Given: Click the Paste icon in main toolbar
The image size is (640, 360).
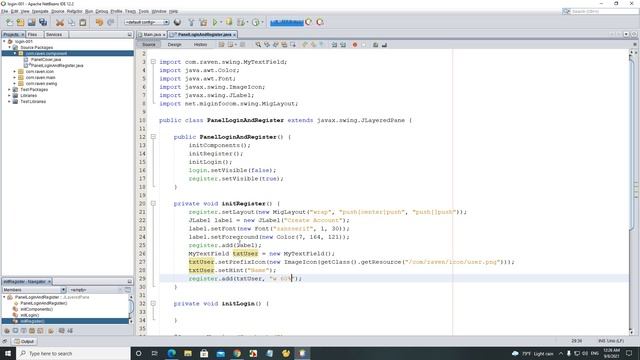Looking at the screenshot, I should coord(83,22).
